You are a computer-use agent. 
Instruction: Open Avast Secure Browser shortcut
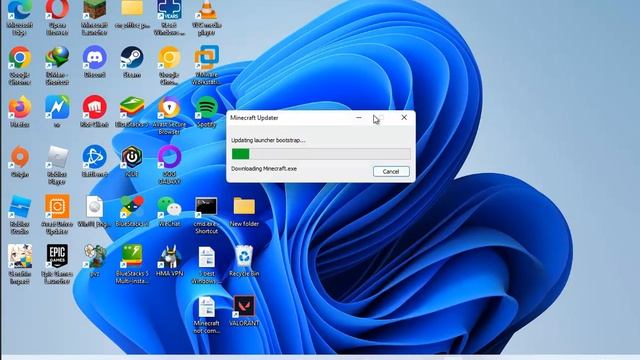[169, 115]
